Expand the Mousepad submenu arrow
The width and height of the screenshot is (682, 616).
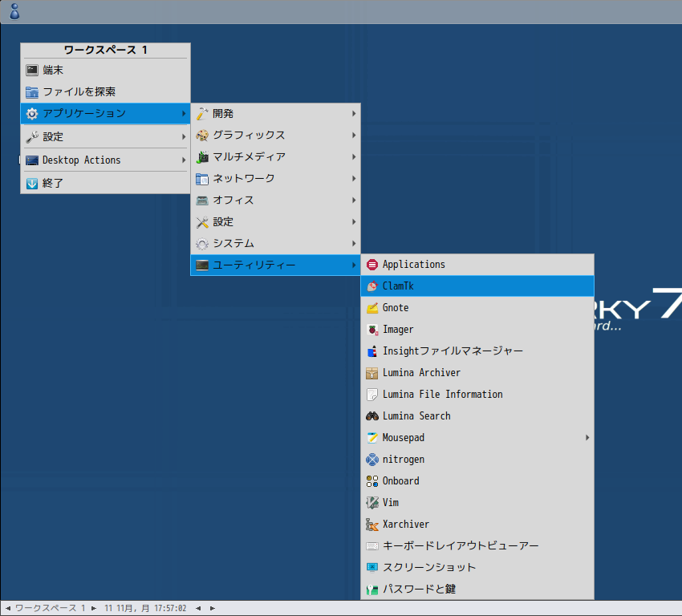pos(587,438)
